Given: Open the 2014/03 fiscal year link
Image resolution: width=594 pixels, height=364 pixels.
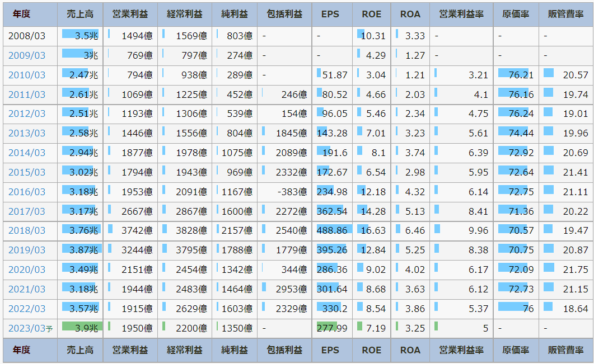Looking at the screenshot, I should click(26, 153).
